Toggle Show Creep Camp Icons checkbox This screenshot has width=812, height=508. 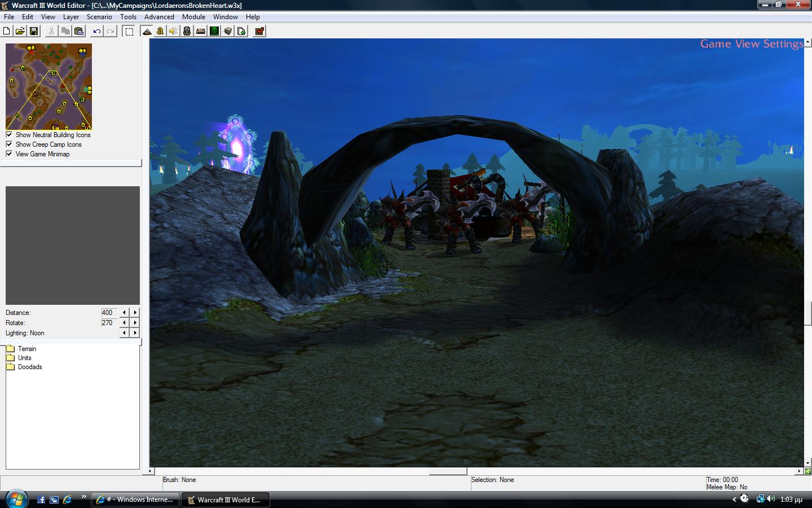[9, 144]
